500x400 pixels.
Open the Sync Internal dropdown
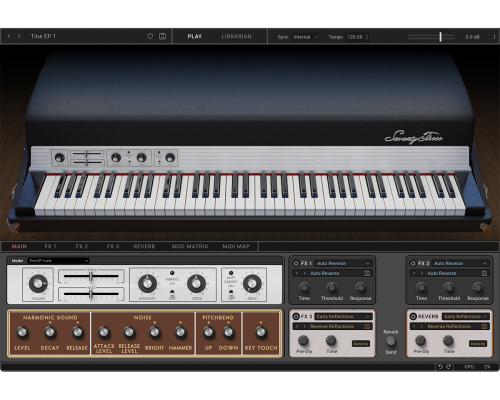[306, 37]
